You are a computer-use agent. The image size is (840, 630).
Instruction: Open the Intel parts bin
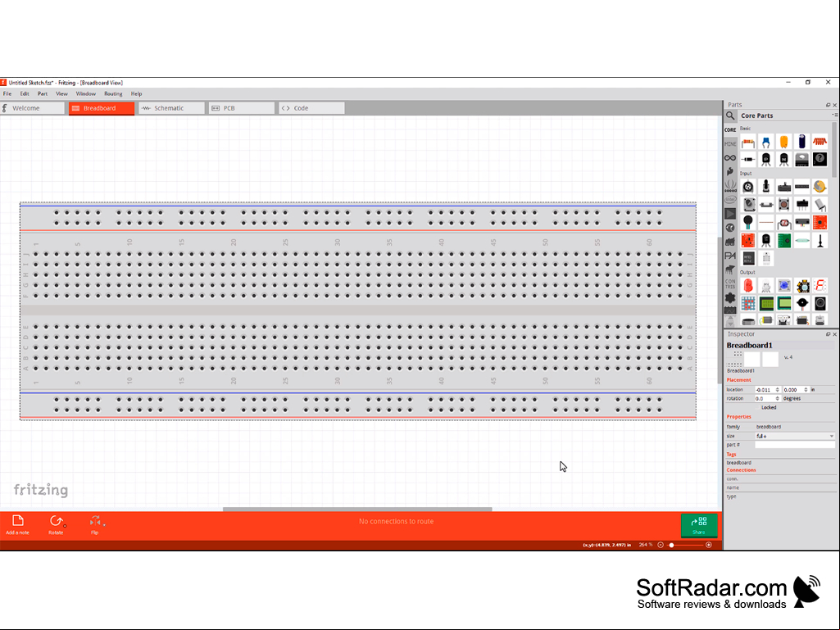730,200
